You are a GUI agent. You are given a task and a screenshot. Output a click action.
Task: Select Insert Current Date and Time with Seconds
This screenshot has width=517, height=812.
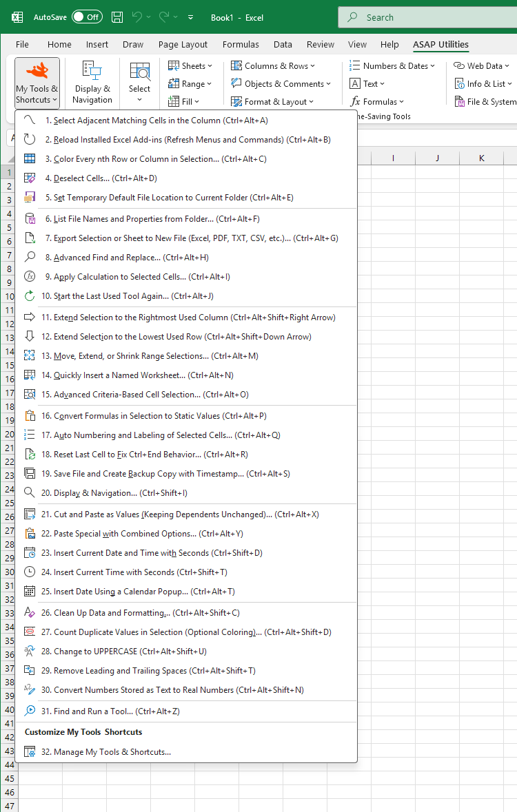click(185, 553)
